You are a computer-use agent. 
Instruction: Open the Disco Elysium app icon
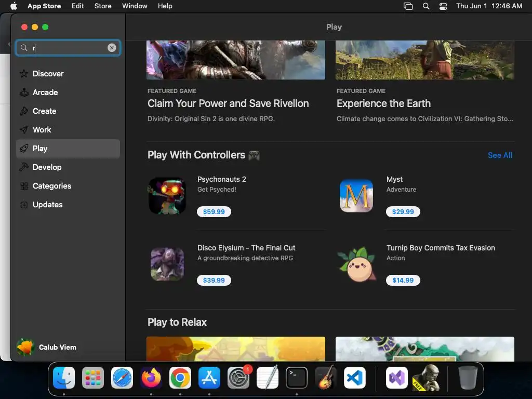pyautogui.click(x=167, y=264)
